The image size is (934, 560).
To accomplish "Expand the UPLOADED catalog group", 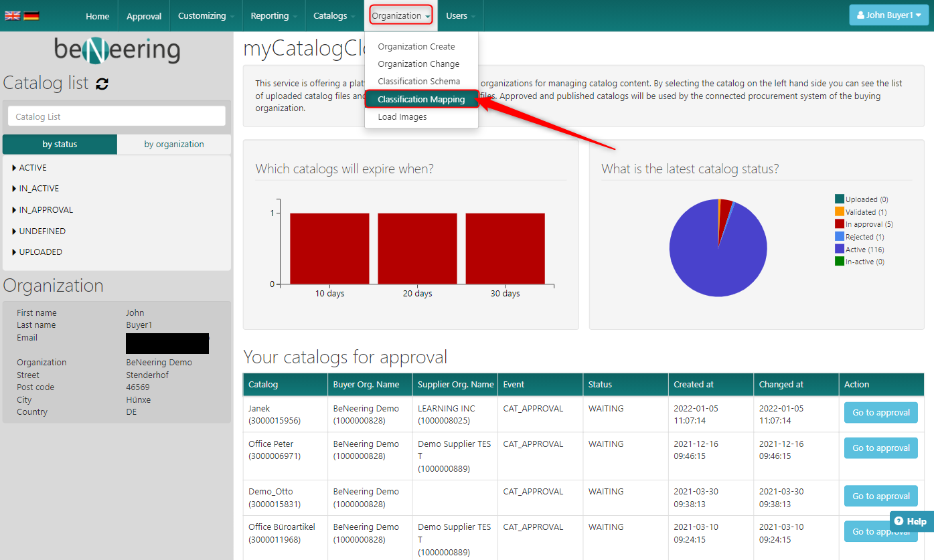I will pos(40,252).
